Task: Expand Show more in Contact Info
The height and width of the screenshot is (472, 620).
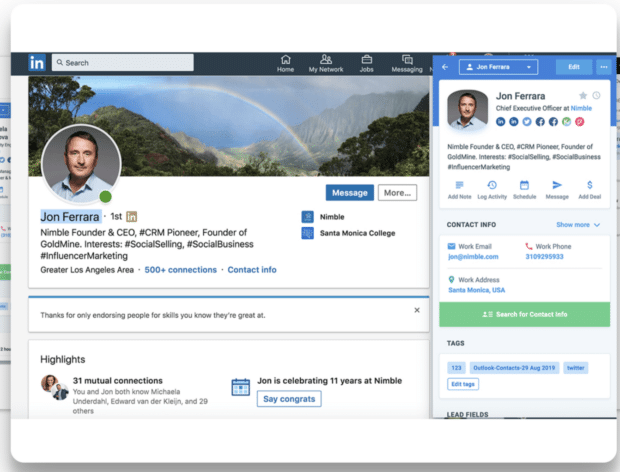Action: 578,225
